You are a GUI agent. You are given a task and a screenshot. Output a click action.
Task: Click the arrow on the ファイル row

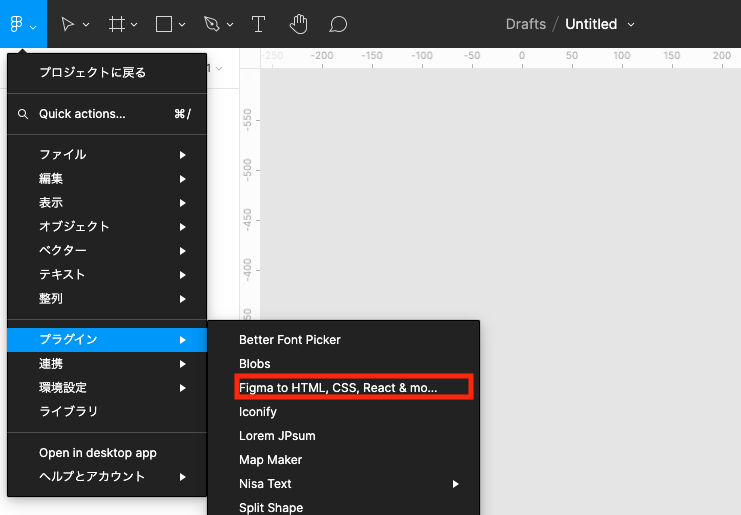click(182, 155)
